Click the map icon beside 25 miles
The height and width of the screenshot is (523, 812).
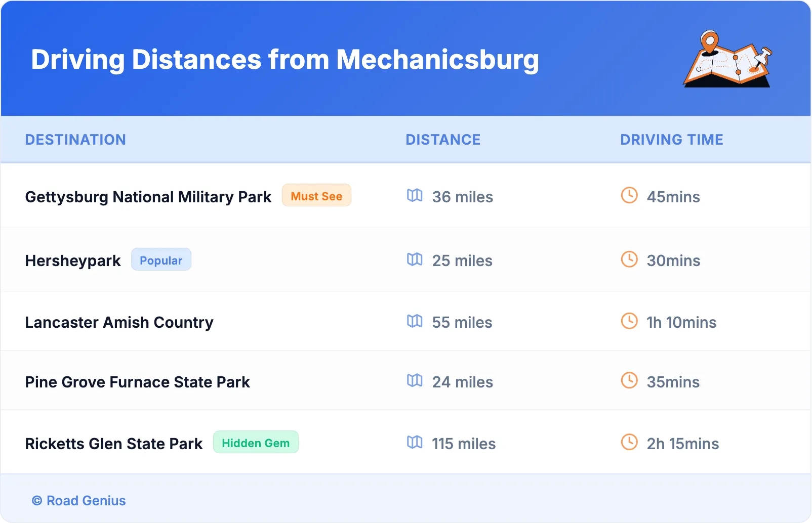pos(415,259)
